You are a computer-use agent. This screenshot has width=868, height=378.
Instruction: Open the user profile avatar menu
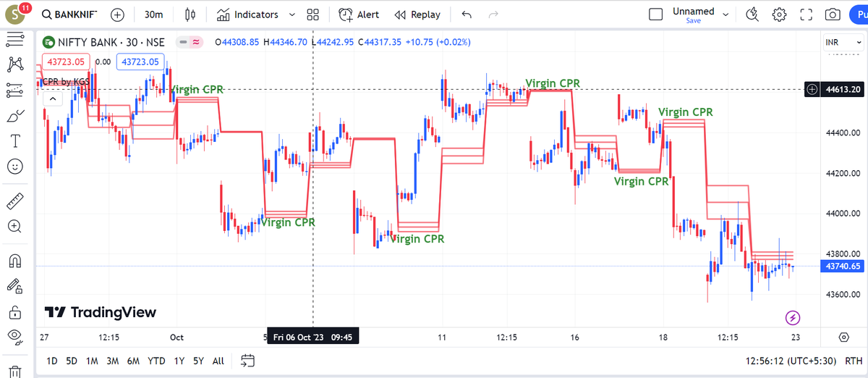coord(15,14)
